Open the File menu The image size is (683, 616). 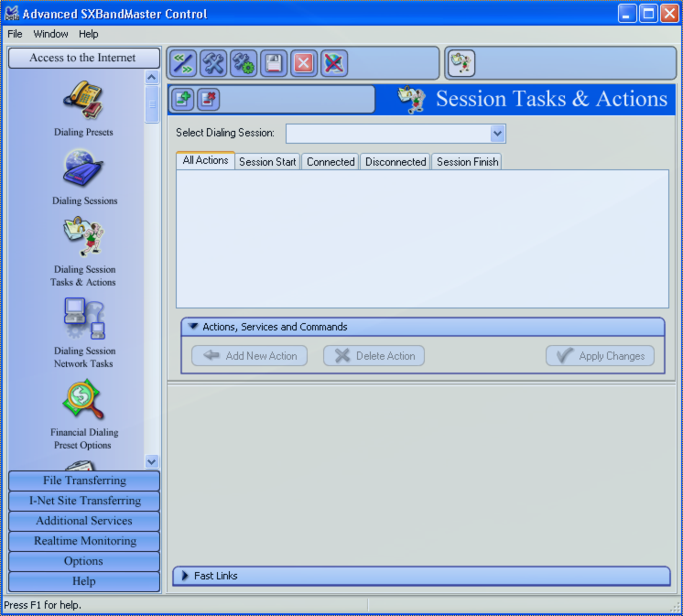click(x=15, y=34)
